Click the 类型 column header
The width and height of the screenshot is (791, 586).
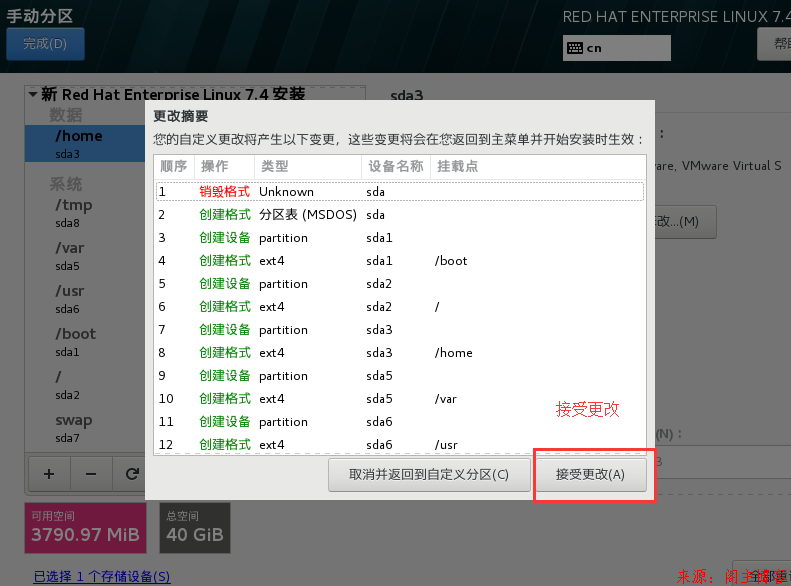click(x=308, y=166)
